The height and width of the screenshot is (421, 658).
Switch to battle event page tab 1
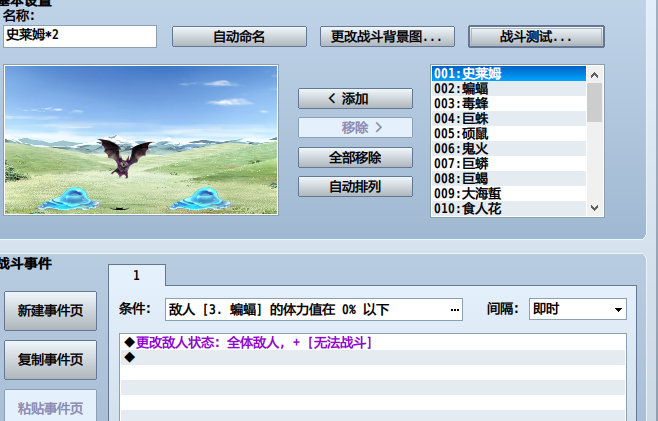tap(137, 275)
